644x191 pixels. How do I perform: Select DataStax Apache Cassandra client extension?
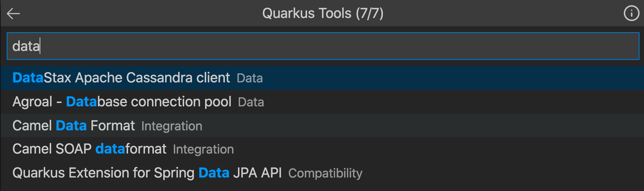(x=322, y=78)
